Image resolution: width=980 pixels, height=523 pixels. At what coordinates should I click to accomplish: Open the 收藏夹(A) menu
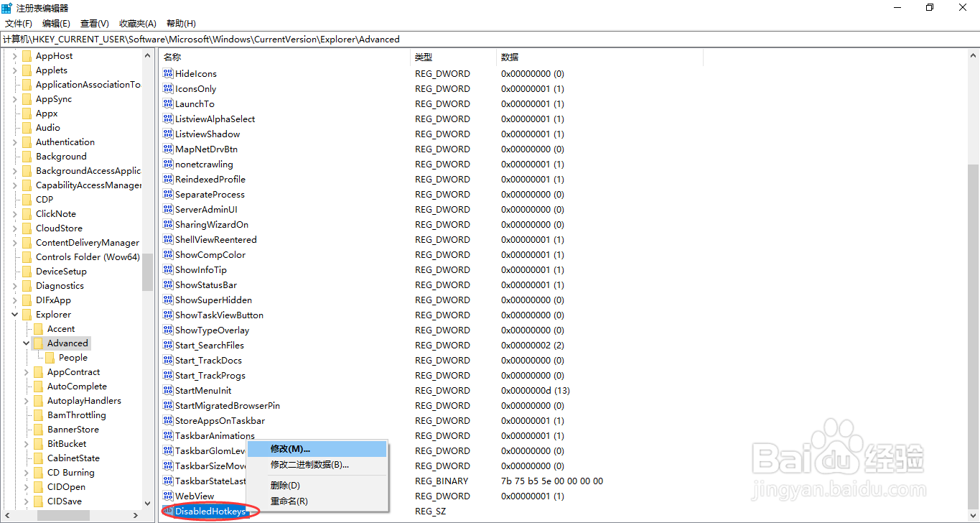click(137, 23)
